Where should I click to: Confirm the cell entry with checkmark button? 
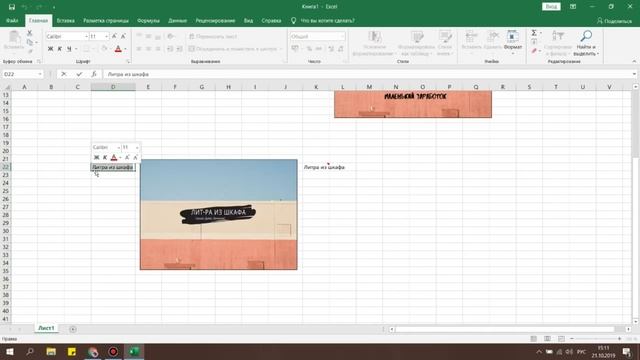tap(79, 74)
